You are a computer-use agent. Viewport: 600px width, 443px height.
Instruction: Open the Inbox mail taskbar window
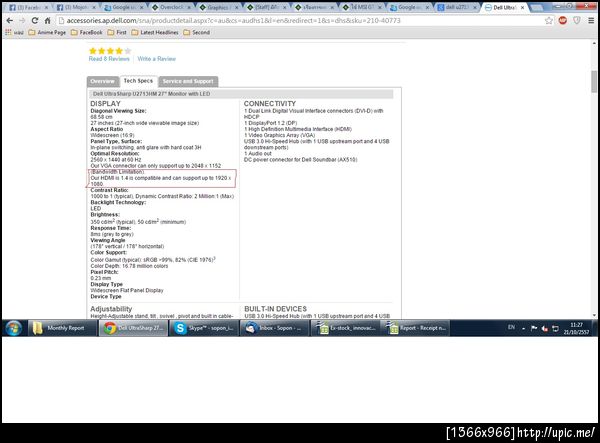point(274,328)
